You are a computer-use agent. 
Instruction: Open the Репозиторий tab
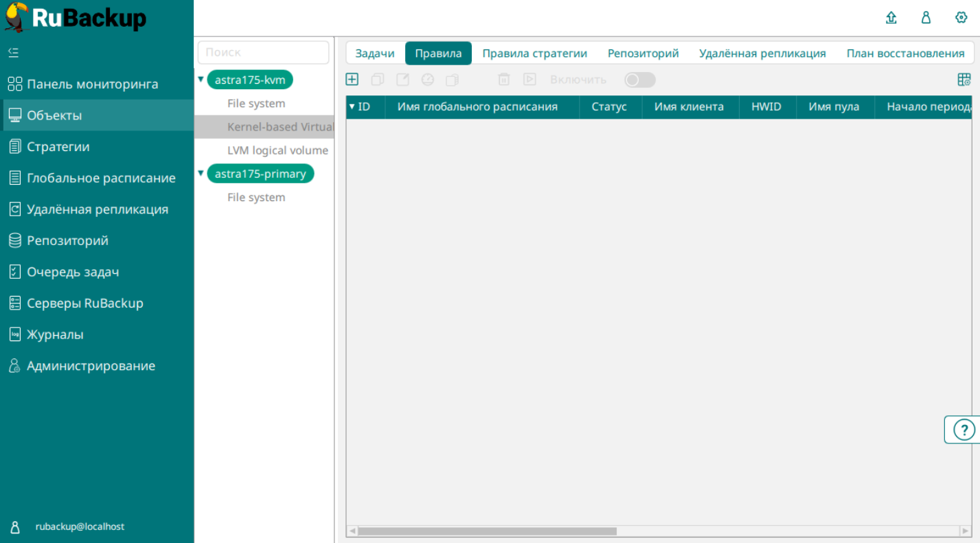643,54
